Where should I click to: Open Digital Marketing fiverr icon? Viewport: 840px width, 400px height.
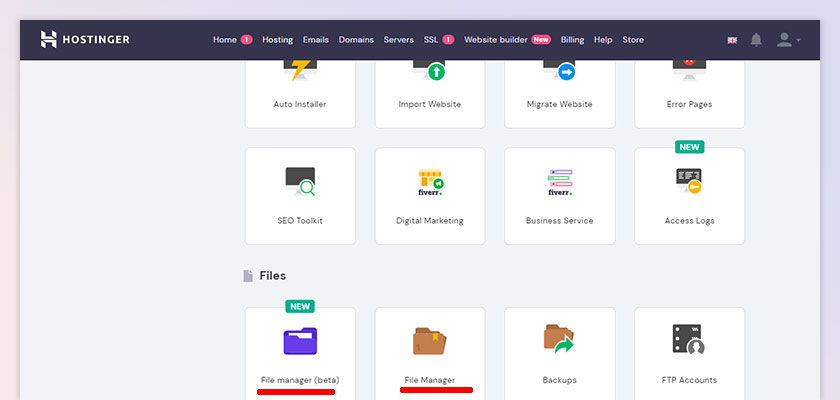pos(430,182)
